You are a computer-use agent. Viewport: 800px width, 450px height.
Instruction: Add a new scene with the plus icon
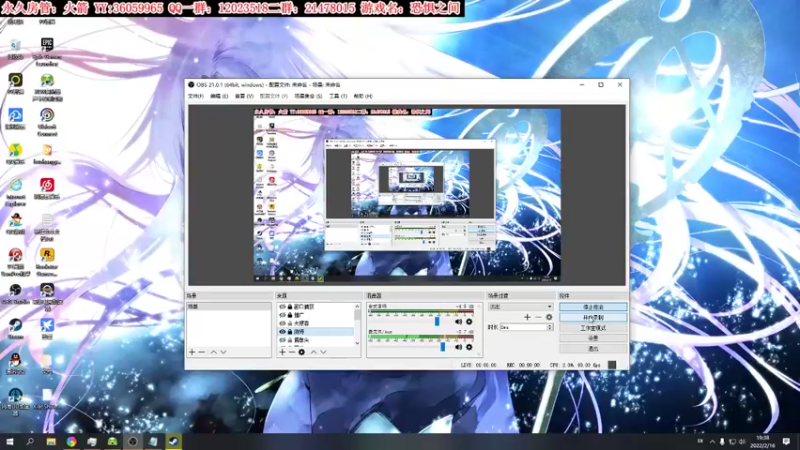click(x=192, y=352)
